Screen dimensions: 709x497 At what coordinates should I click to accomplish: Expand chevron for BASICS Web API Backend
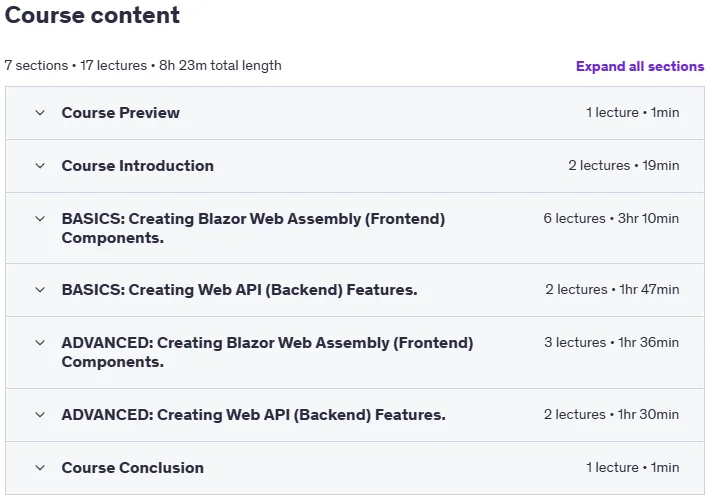(40, 289)
